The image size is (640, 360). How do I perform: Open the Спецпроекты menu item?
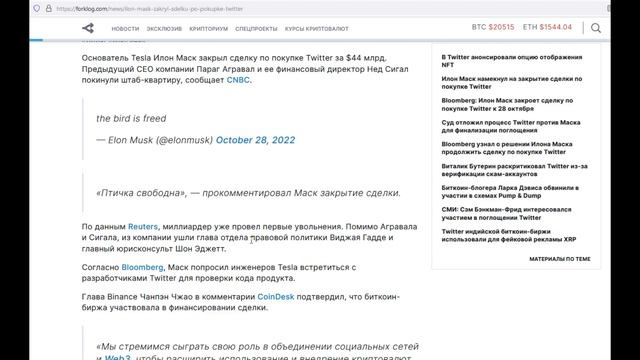point(256,29)
